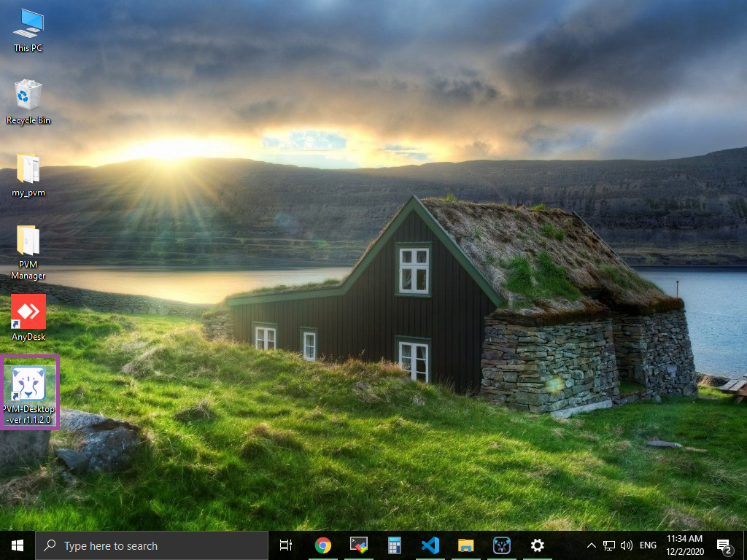747x560 pixels.
Task: Switch to the PVM cheetah app in taskbar
Action: point(502,545)
